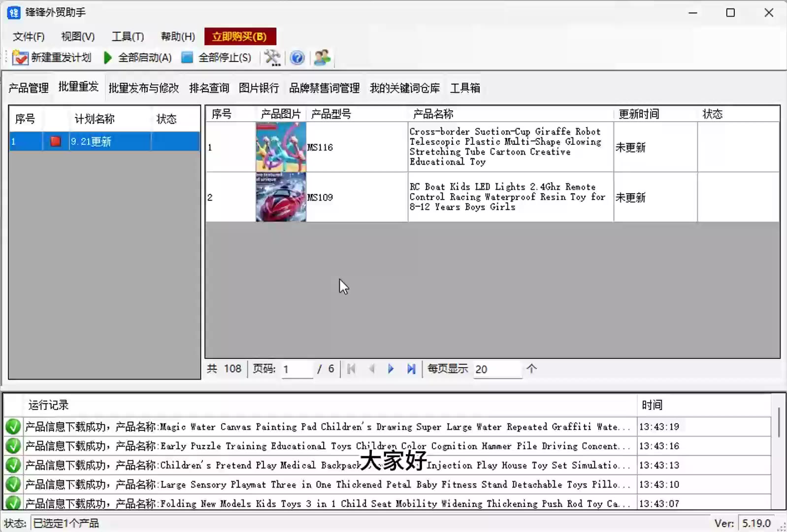
Task: Sort by 产品型号 column header
Action: [x=357, y=114]
